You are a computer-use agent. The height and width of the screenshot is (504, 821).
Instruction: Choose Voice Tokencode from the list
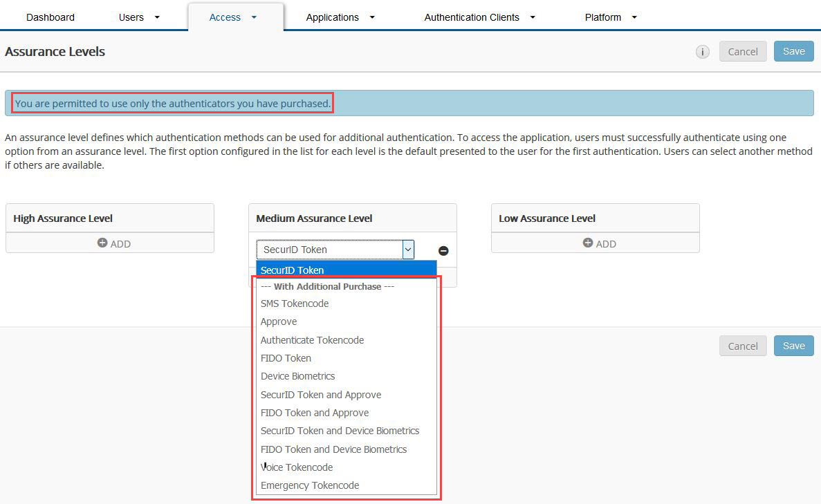(x=296, y=467)
